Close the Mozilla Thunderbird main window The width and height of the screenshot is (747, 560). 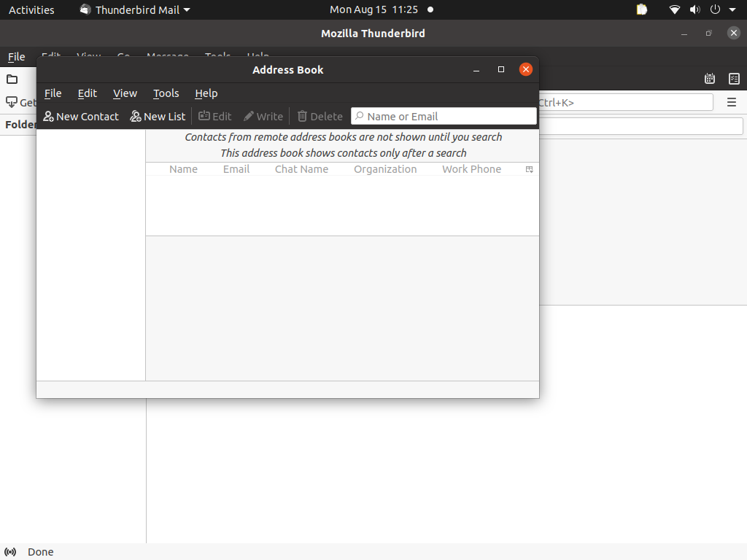click(734, 33)
